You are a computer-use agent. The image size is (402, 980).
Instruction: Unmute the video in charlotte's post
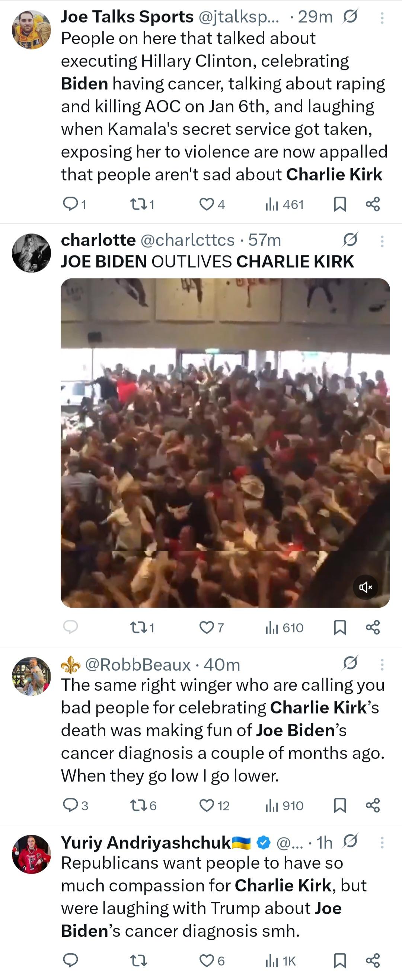pos(365,587)
